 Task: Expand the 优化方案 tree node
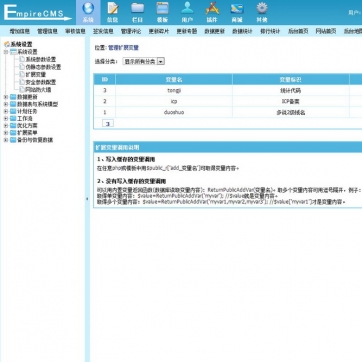6,126
